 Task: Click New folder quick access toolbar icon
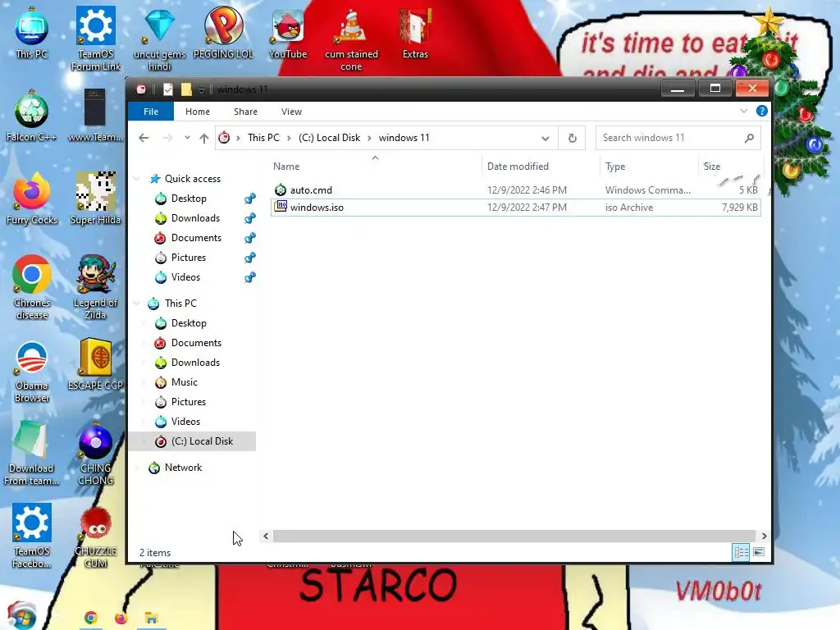tap(186, 89)
